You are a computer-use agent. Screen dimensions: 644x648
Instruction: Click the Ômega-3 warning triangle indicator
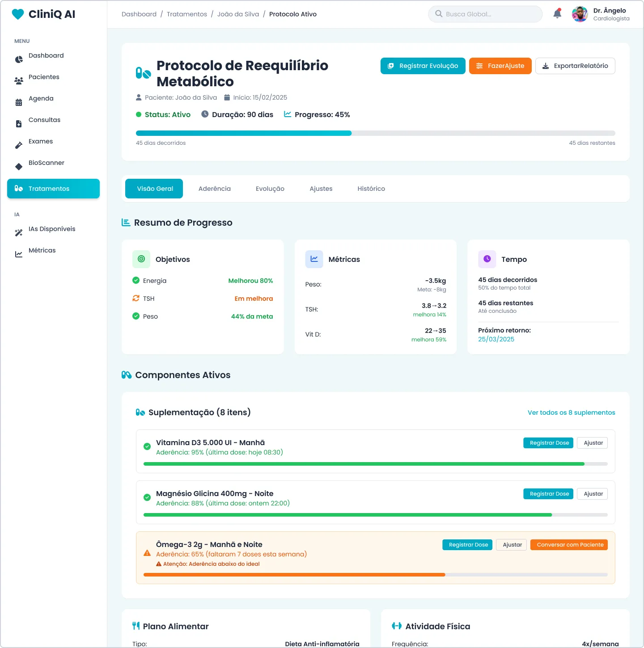147,553
